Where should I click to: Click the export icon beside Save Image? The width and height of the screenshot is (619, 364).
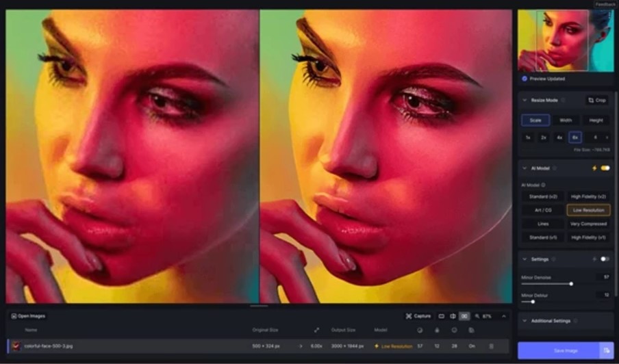point(607,350)
